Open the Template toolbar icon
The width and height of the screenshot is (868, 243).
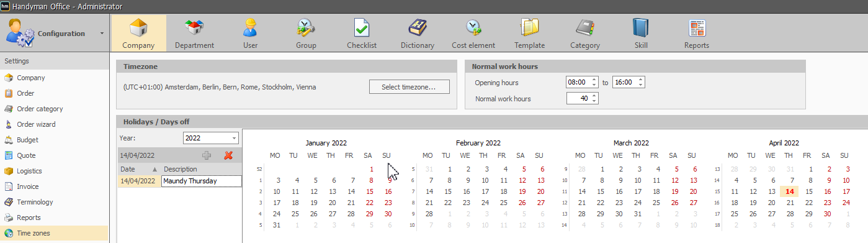(x=529, y=33)
